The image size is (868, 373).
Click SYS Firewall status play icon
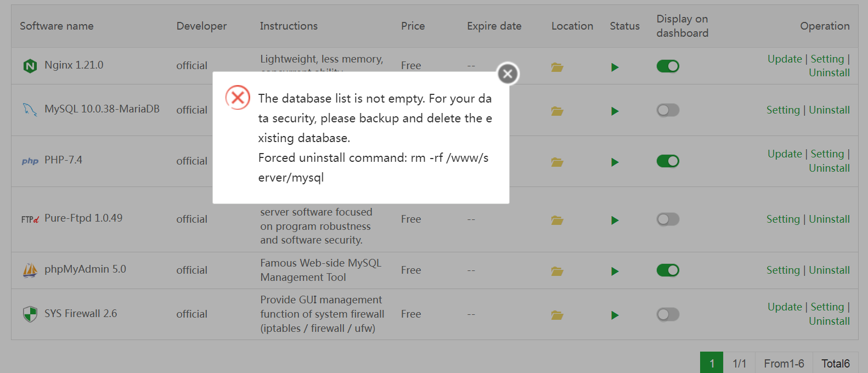(x=615, y=315)
